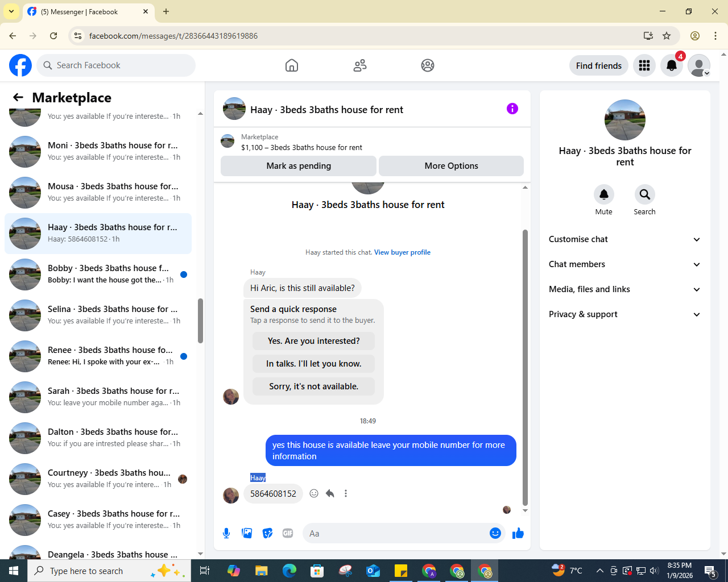
Task: Open Chrome tab search dropdown
Action: (x=11, y=11)
